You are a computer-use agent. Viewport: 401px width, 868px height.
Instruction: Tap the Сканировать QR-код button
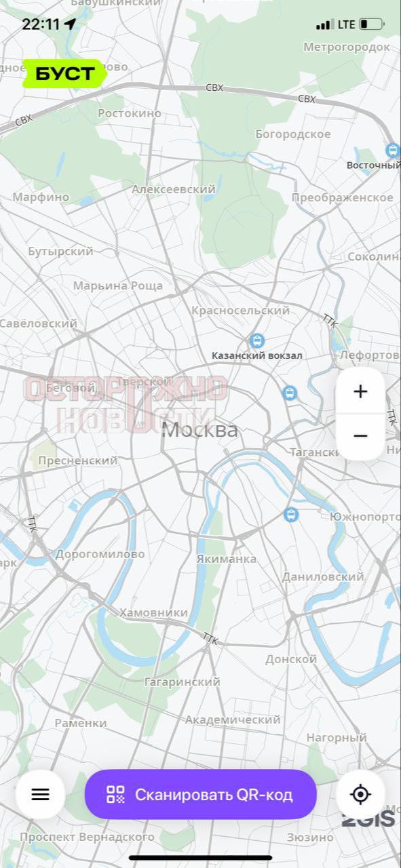200,794
